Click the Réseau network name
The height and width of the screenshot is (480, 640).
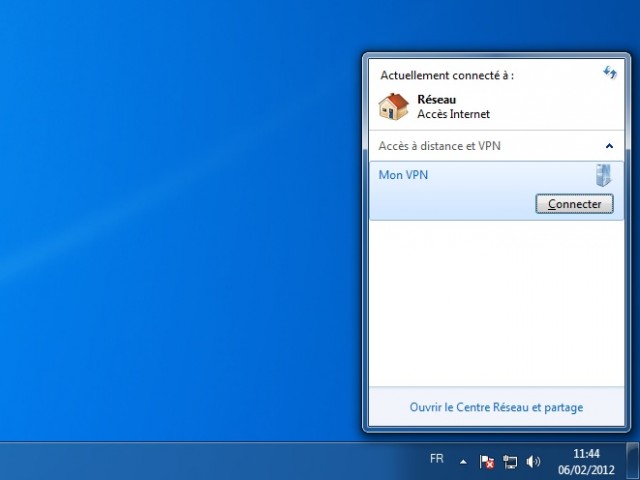(436, 99)
